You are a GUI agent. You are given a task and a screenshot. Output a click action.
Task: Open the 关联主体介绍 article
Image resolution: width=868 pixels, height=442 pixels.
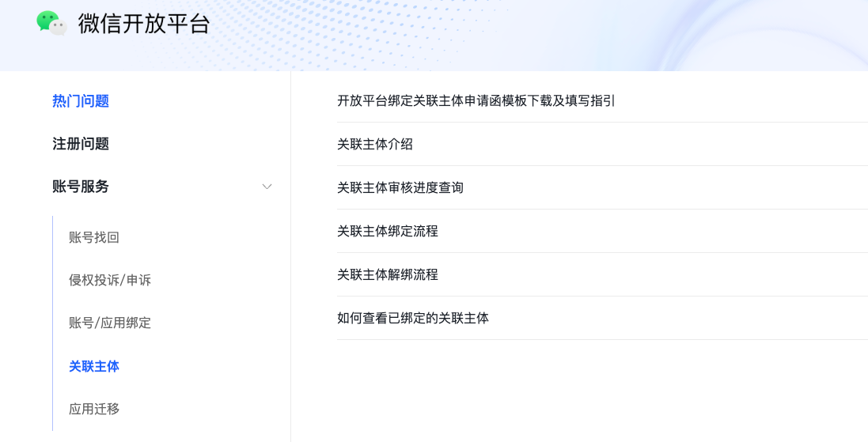point(375,145)
